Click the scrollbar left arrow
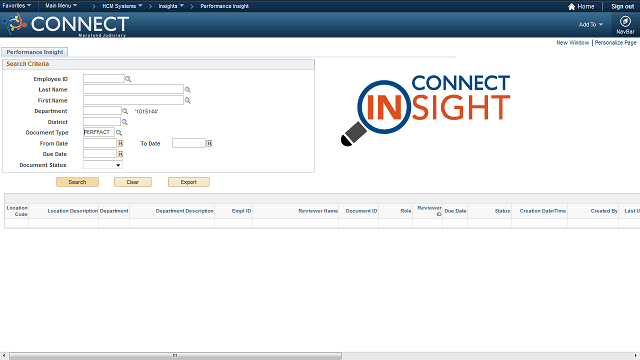Image resolution: width=640 pixels, height=360 pixels. 4,356
